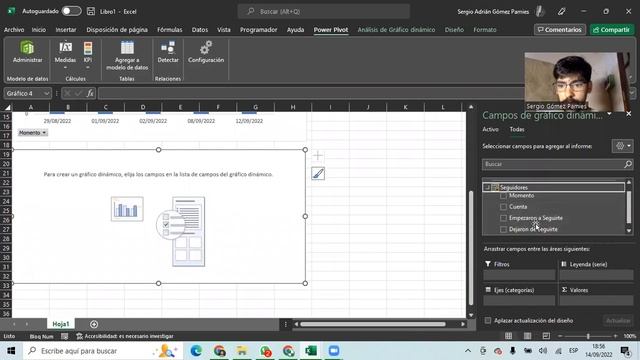Click the save icon in title bar

[x=91, y=11]
